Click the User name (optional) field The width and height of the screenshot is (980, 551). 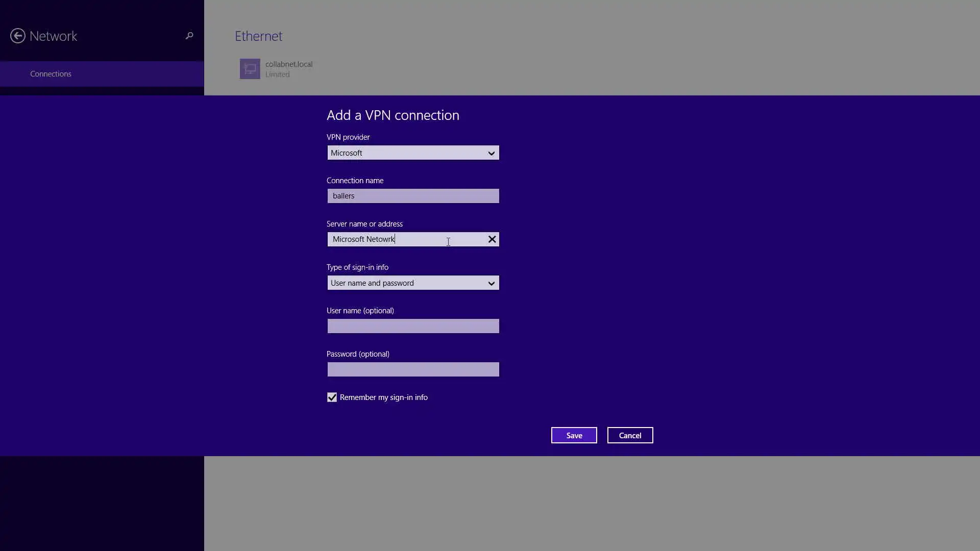[x=413, y=326]
